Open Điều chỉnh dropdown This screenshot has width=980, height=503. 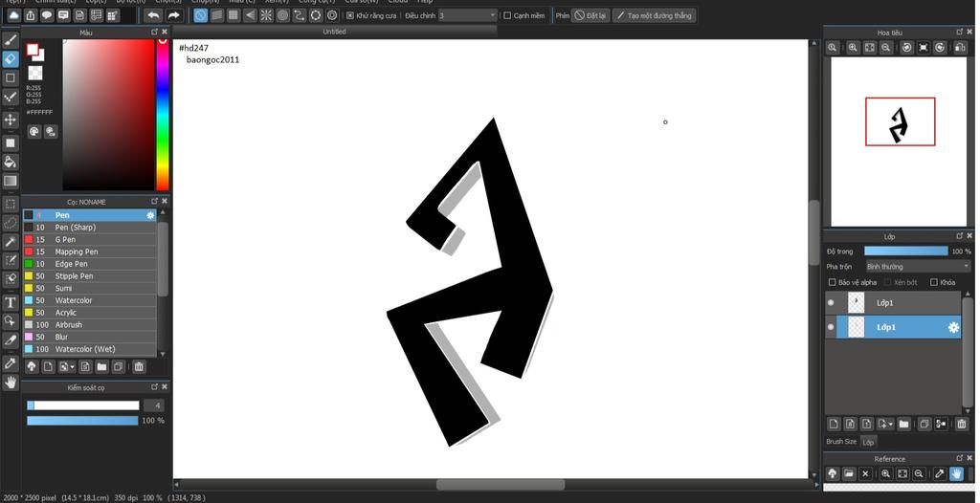pos(468,15)
